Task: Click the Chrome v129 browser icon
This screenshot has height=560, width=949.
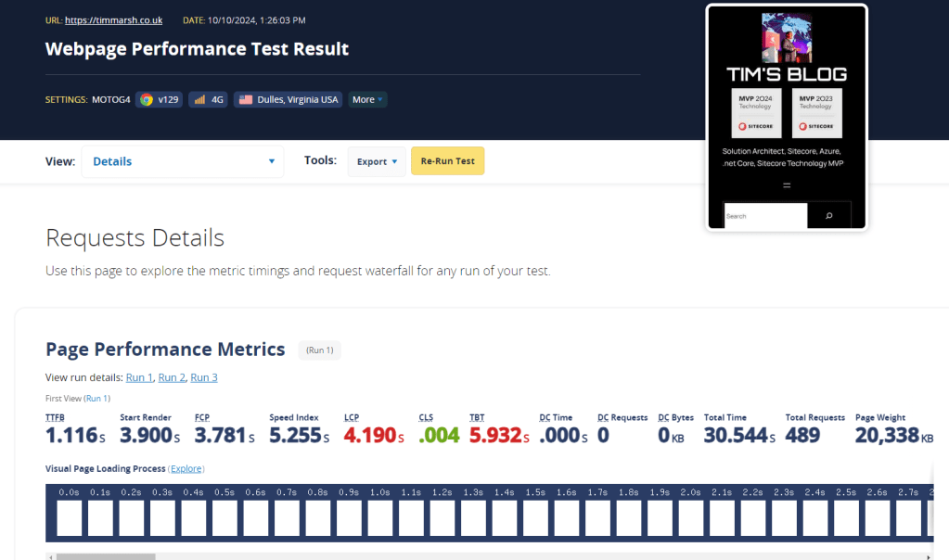Action: 147,100
